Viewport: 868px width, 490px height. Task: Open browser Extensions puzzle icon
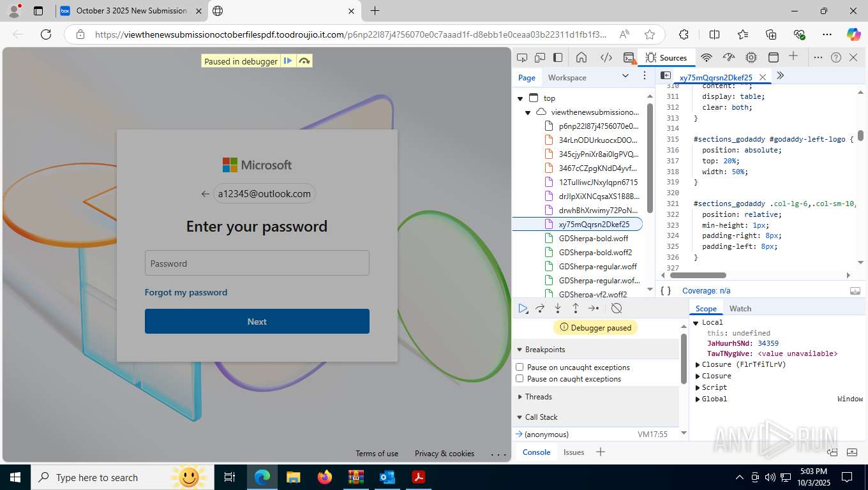coord(684,34)
